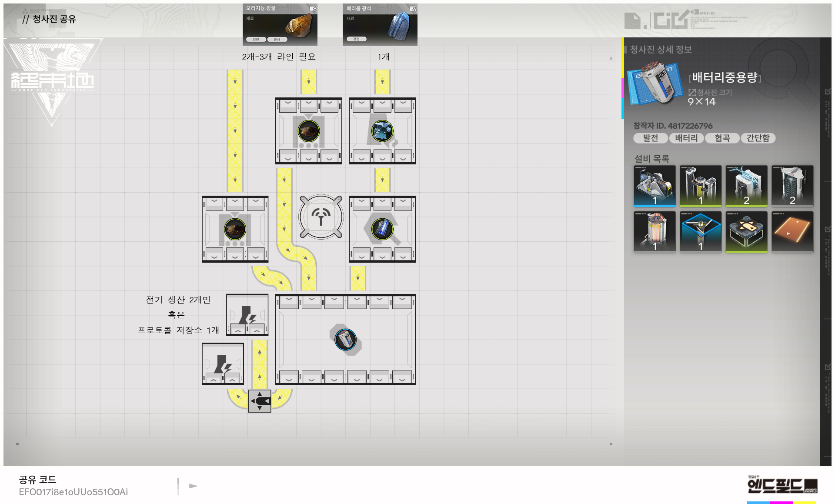This screenshot has height=504, width=835.
Task: Click top external link icon on right edge
Action: click(x=828, y=91)
